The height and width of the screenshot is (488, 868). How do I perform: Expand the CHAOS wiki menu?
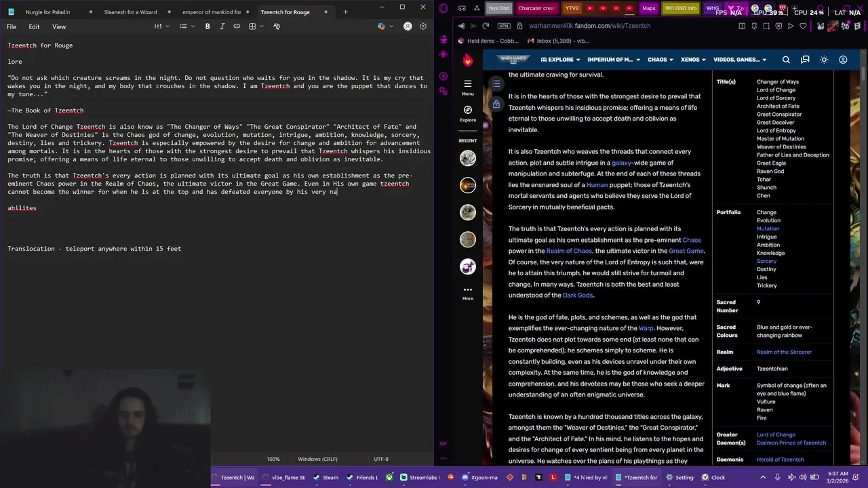click(660, 60)
